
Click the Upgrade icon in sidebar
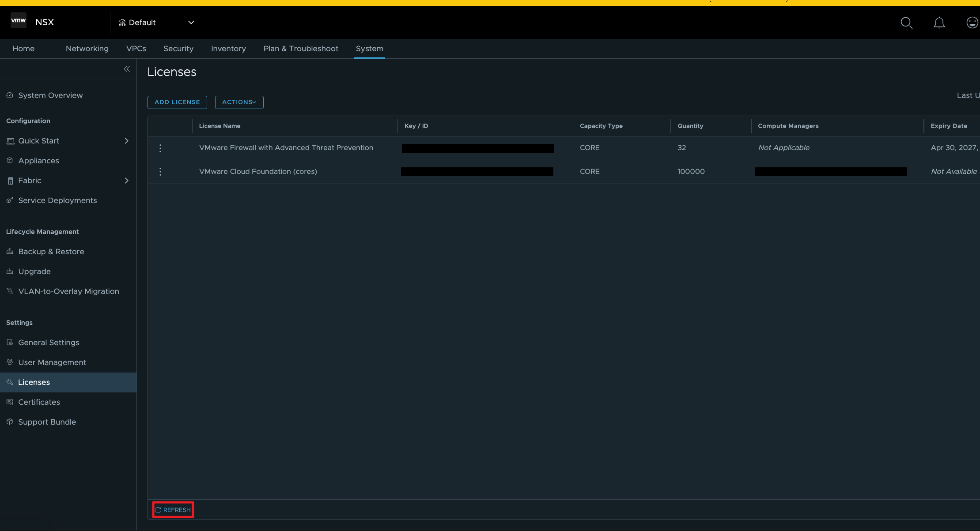click(x=10, y=271)
